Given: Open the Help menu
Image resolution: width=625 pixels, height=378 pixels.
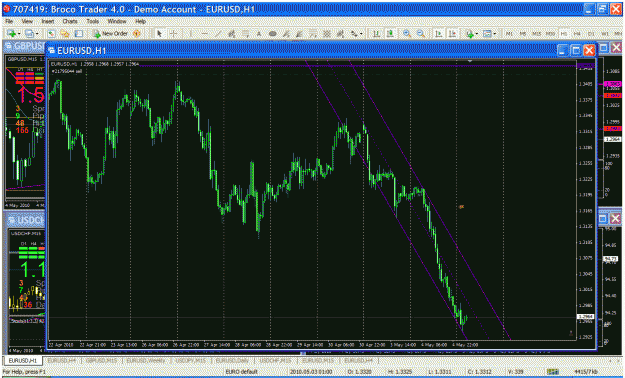Looking at the screenshot, I should [x=140, y=21].
